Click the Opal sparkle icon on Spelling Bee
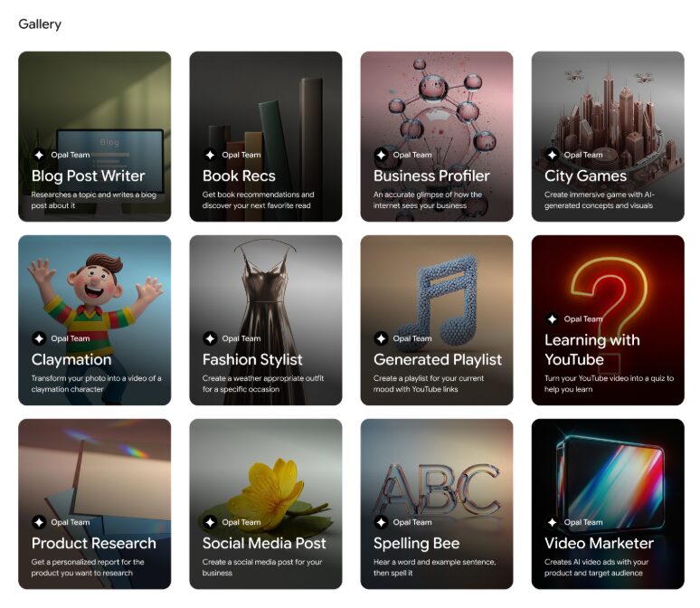This screenshot has height=608, width=700. (381, 522)
